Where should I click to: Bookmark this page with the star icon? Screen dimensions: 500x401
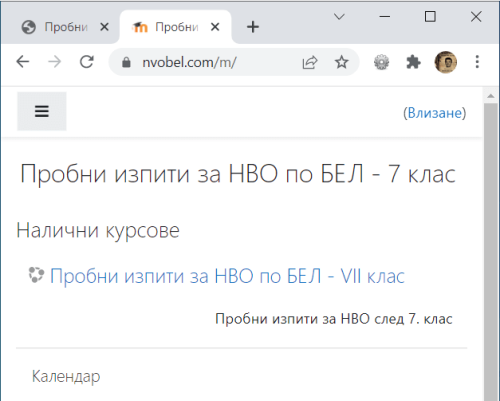point(342,62)
